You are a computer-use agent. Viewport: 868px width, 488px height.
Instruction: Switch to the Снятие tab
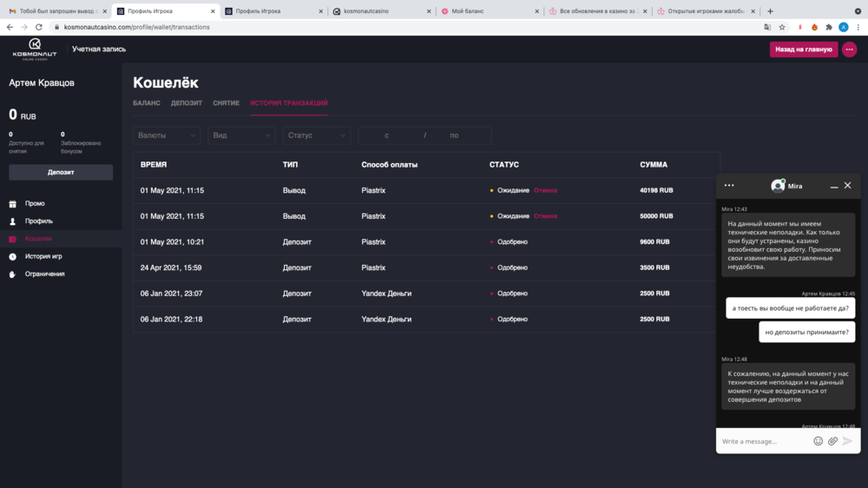226,103
